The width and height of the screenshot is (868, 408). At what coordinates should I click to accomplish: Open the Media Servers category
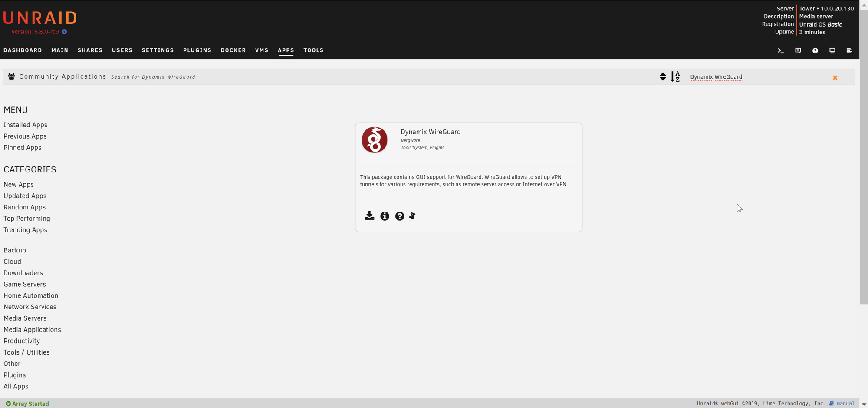[x=25, y=318]
